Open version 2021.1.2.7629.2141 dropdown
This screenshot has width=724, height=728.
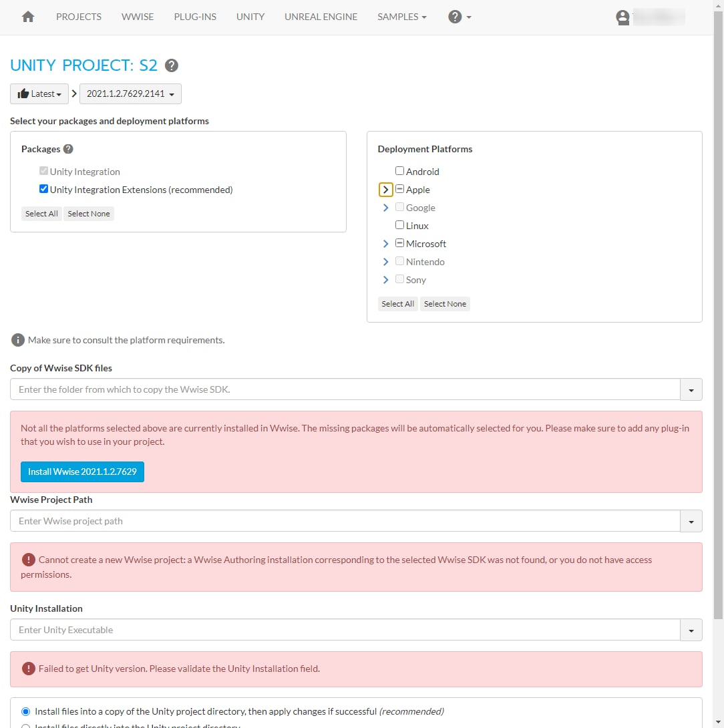(x=130, y=94)
